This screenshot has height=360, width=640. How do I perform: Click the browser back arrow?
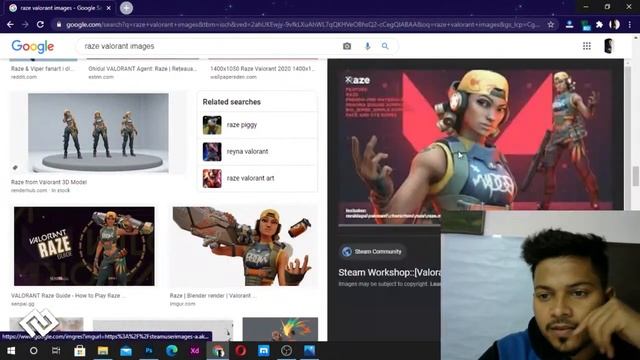pyautogui.click(x=10, y=24)
